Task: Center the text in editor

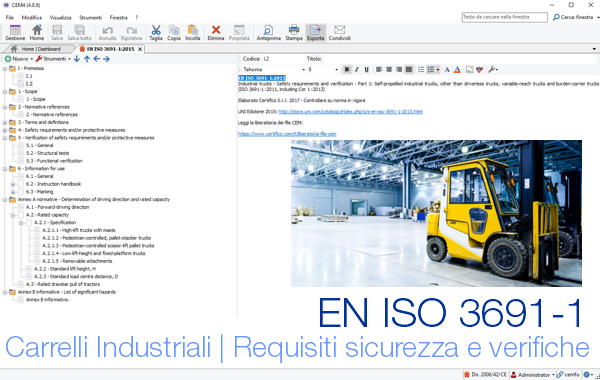Action: coord(389,70)
